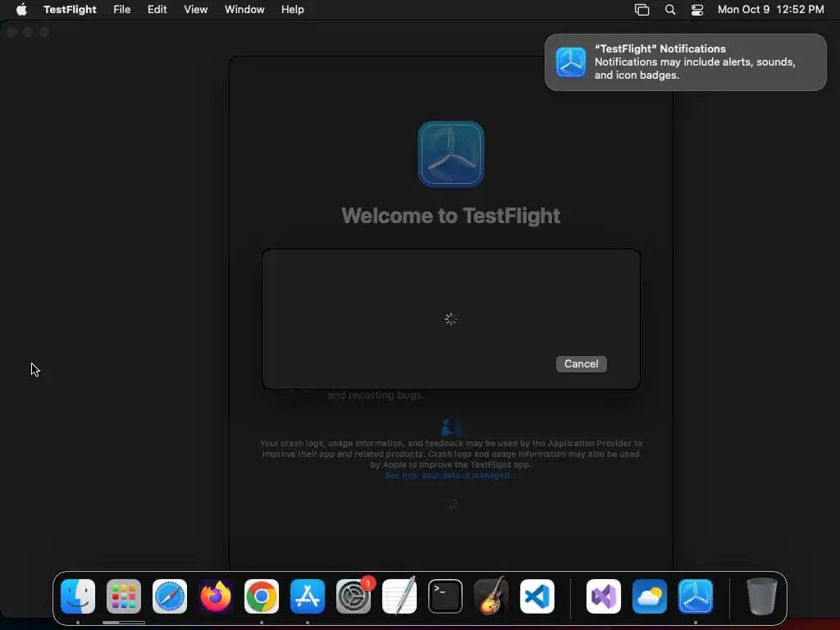Click the TestFlight icon in notification banner

coord(571,62)
